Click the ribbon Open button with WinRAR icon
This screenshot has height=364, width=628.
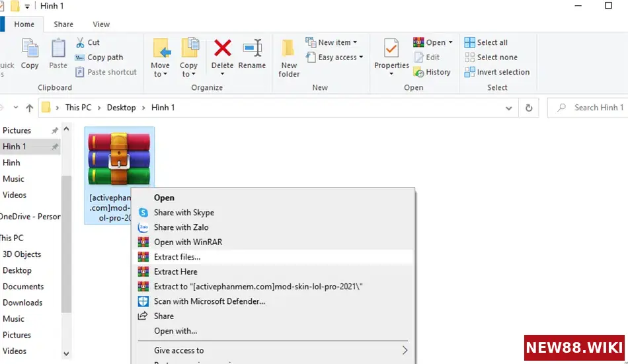tap(429, 42)
